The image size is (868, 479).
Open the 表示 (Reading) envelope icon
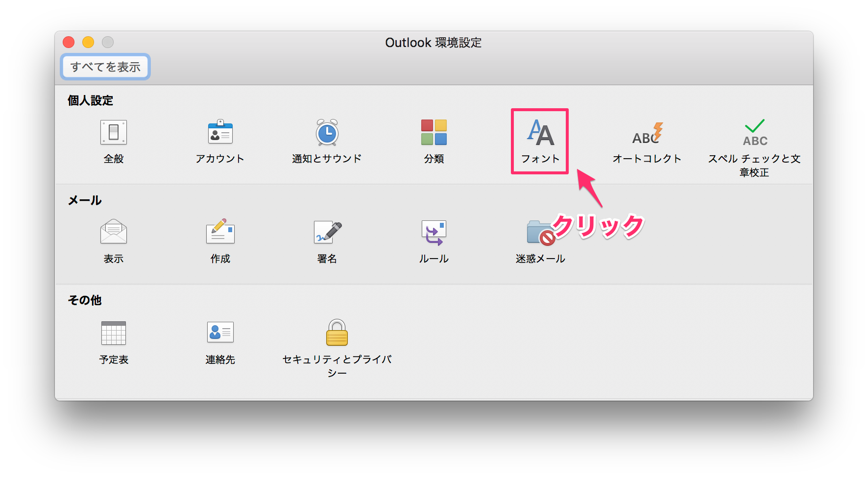point(114,232)
